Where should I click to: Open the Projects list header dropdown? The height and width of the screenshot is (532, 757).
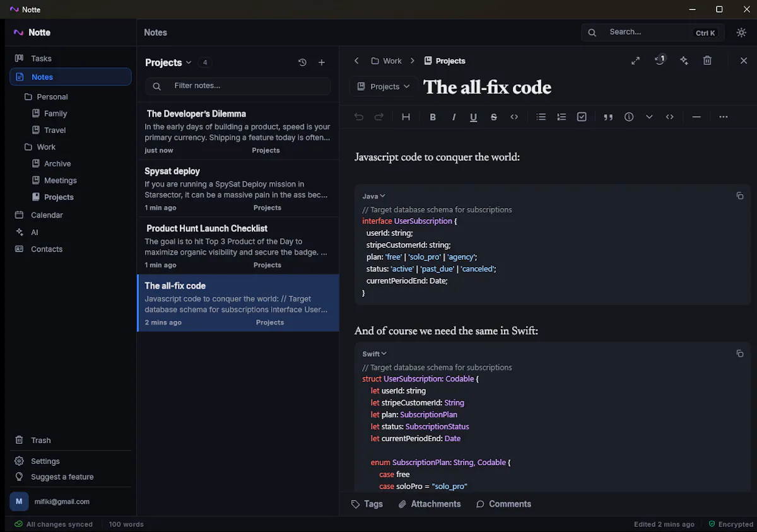168,62
